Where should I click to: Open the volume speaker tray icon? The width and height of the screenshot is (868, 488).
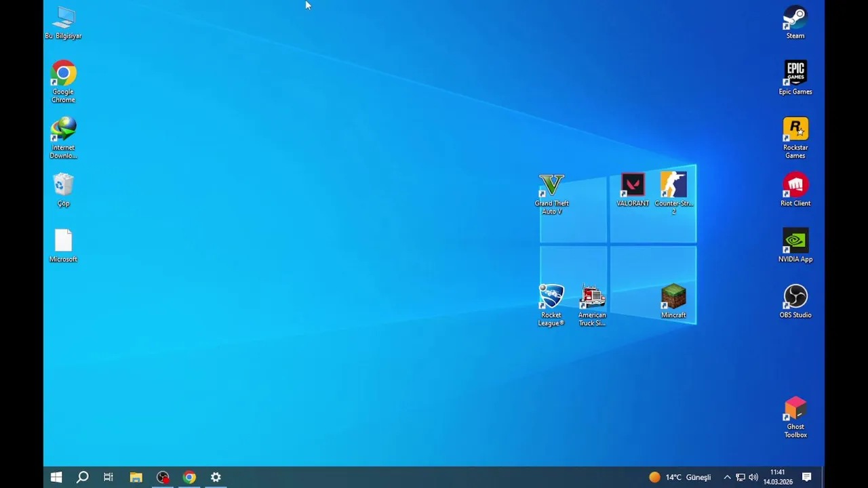(753, 477)
